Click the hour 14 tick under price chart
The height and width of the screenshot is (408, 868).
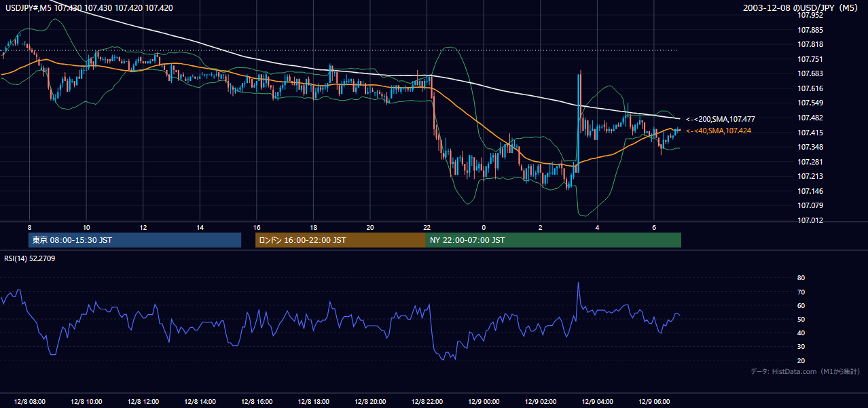[x=200, y=227]
